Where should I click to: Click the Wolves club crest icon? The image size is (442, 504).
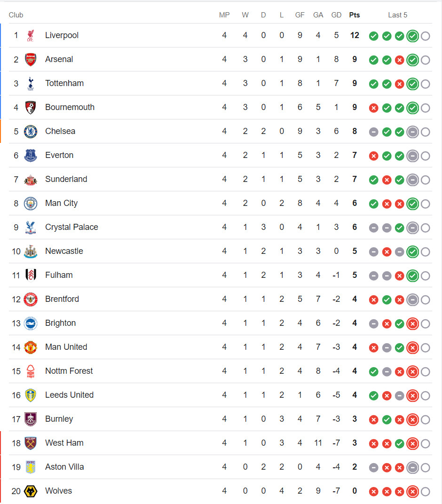click(x=31, y=491)
